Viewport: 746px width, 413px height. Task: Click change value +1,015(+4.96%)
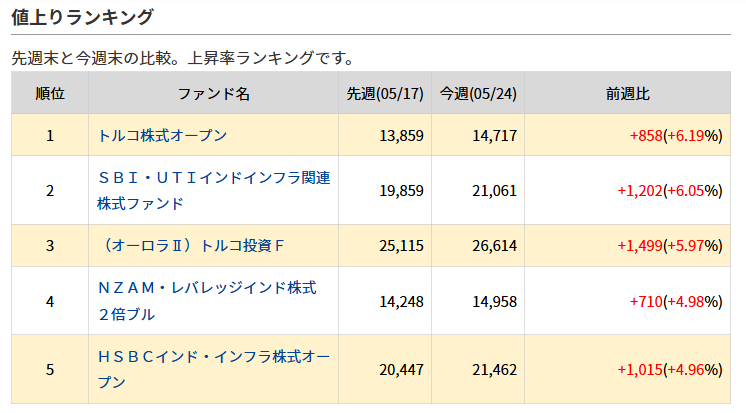(670, 369)
